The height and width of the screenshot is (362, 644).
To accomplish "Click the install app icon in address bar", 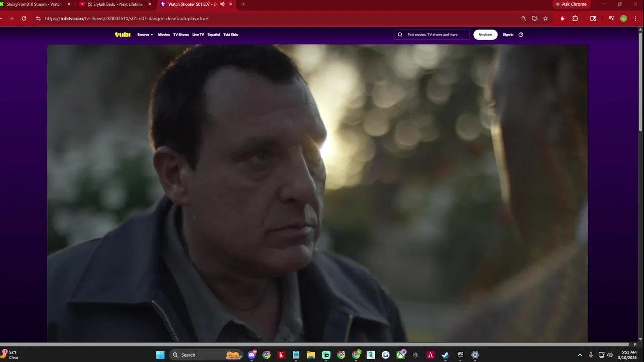I will (535, 18).
